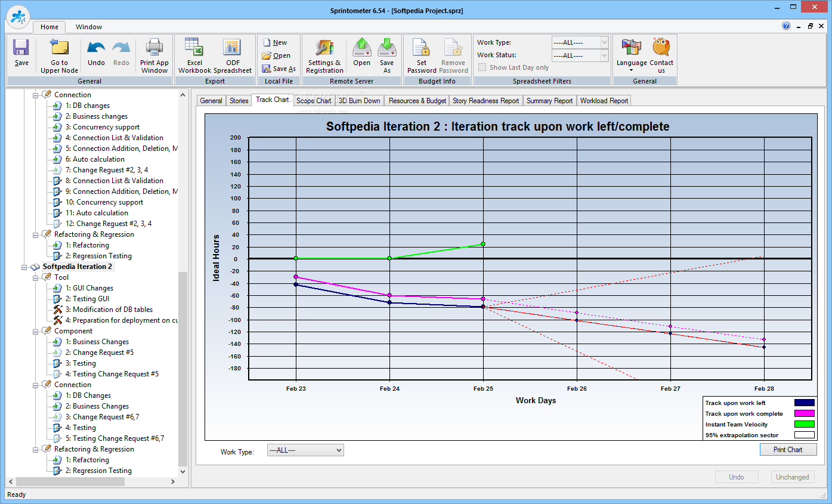Choose Save As local file
The height and width of the screenshot is (504, 832).
point(279,69)
